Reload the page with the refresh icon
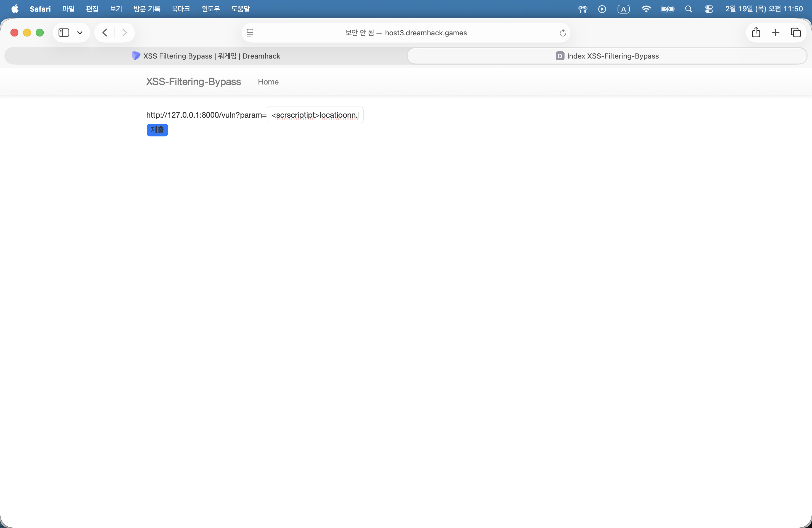Screen dimensions: 812x528 click(x=563, y=33)
